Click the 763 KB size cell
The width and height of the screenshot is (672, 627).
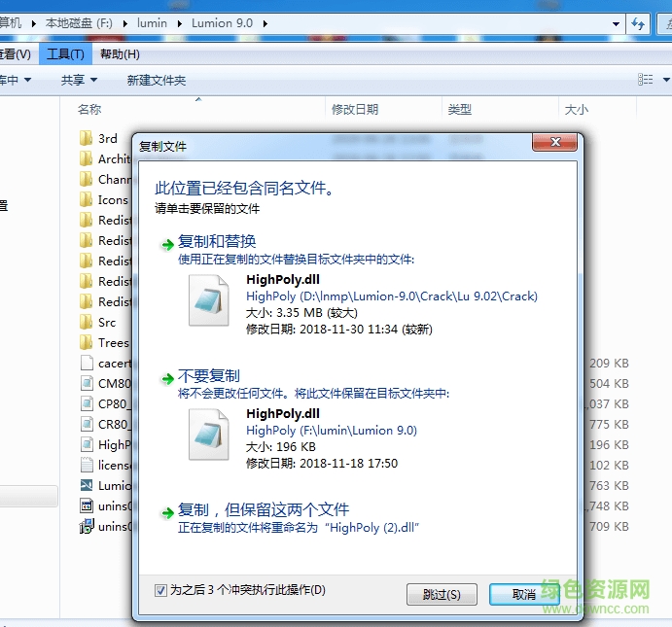[x=609, y=486]
